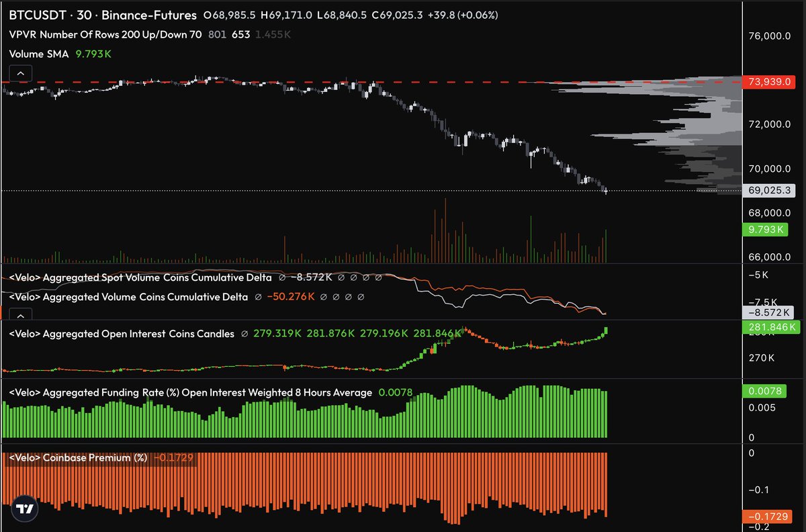This screenshot has width=806, height=532.
Task: Select Aggregated Volume Coins Cumulative Delta legend
Action: pyautogui.click(x=128, y=296)
